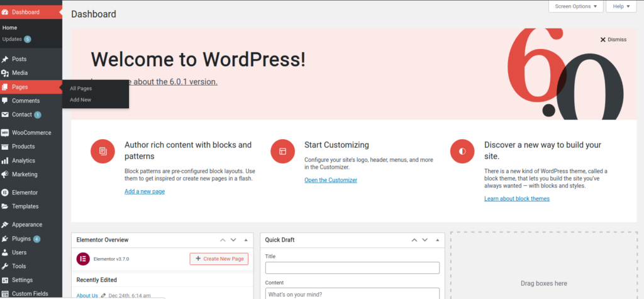Image resolution: width=644 pixels, height=299 pixels.
Task: Open the Customizer link
Action: click(x=330, y=180)
